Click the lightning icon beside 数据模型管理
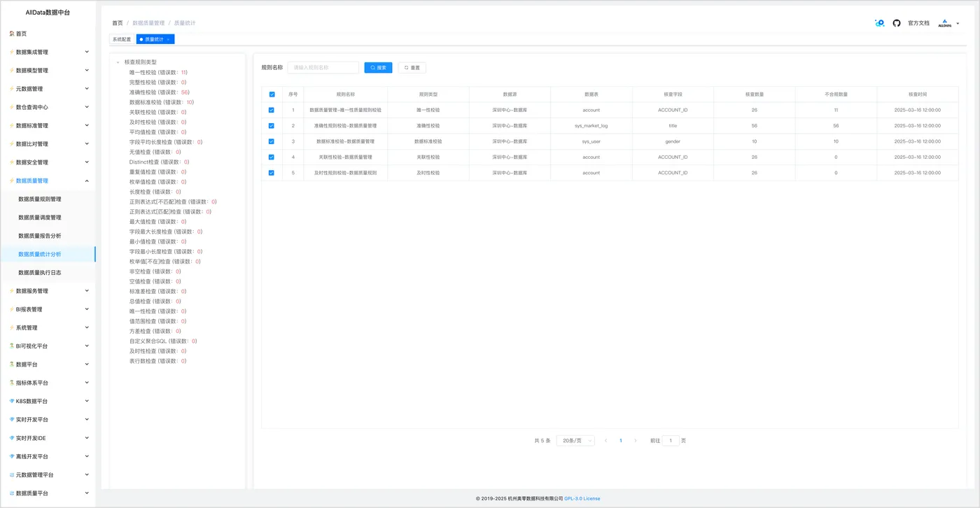Image resolution: width=980 pixels, height=508 pixels. (12, 71)
